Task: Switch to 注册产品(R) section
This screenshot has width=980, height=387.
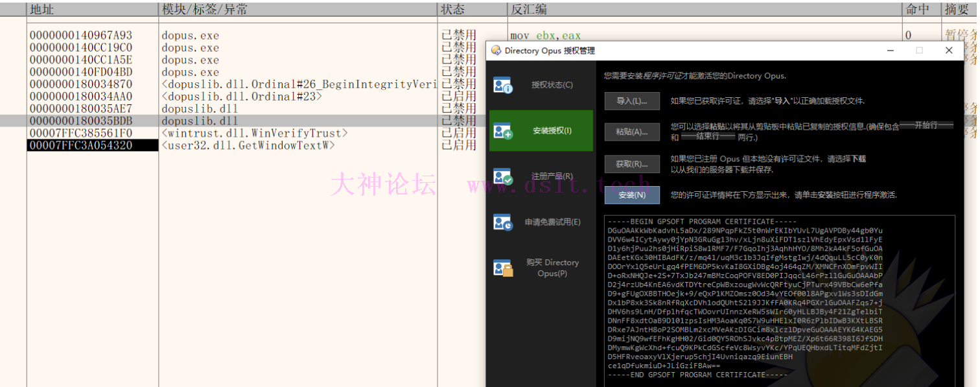Action: pos(552,176)
